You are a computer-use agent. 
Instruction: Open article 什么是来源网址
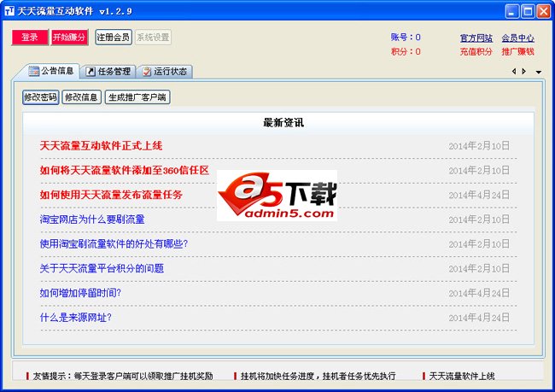(76, 318)
